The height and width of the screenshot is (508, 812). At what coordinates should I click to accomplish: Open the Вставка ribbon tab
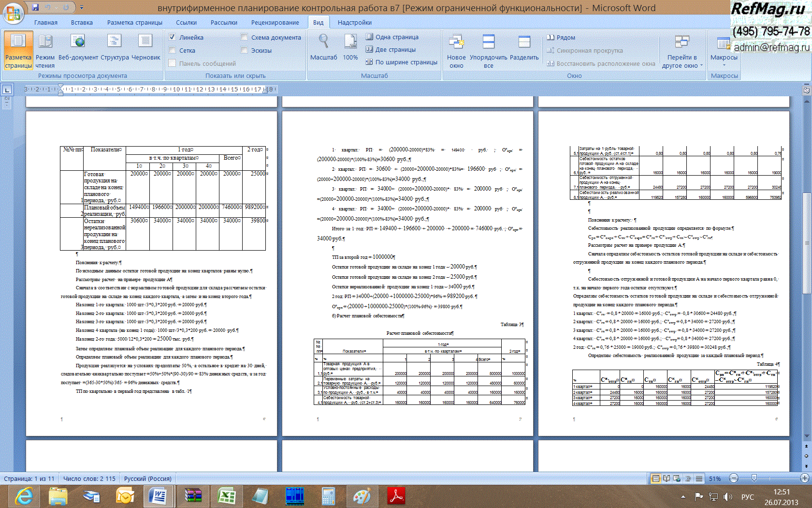pyautogui.click(x=82, y=22)
